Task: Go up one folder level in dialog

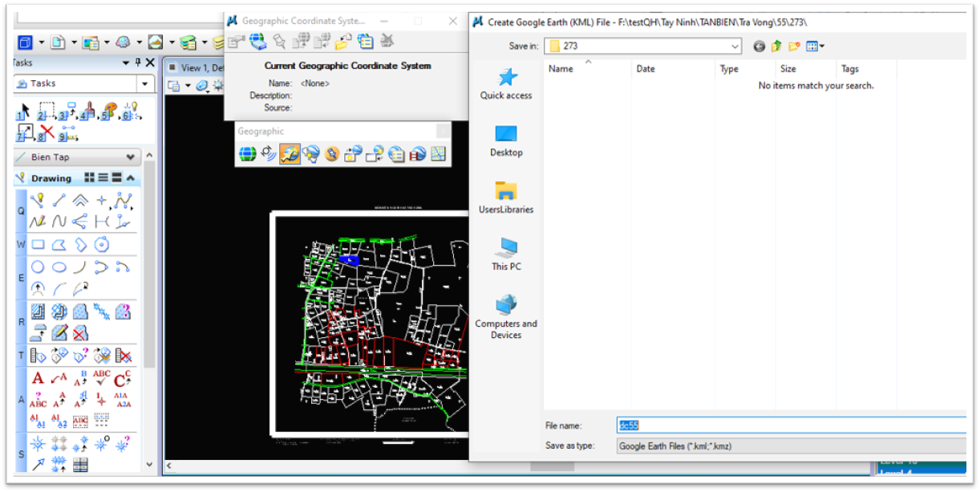Action: [x=776, y=47]
